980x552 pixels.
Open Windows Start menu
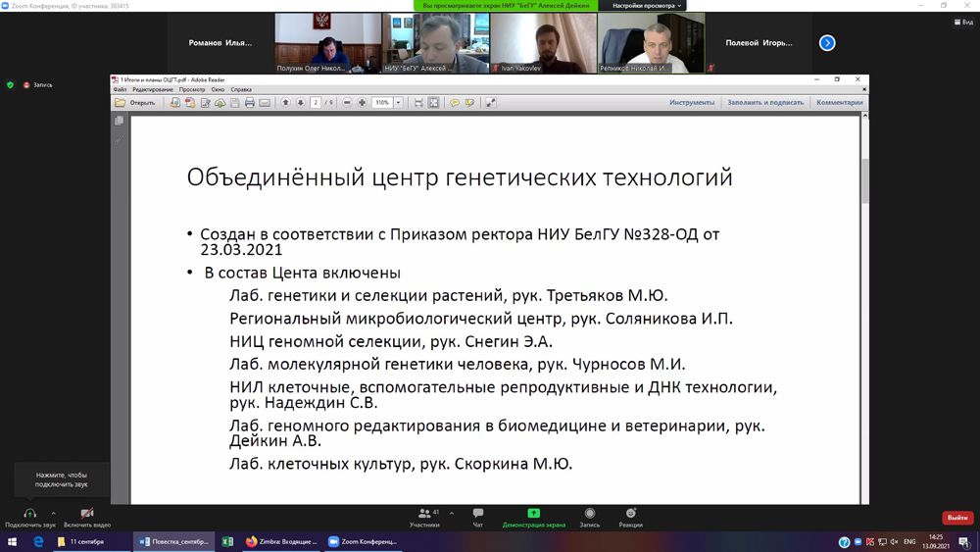click(x=12, y=542)
